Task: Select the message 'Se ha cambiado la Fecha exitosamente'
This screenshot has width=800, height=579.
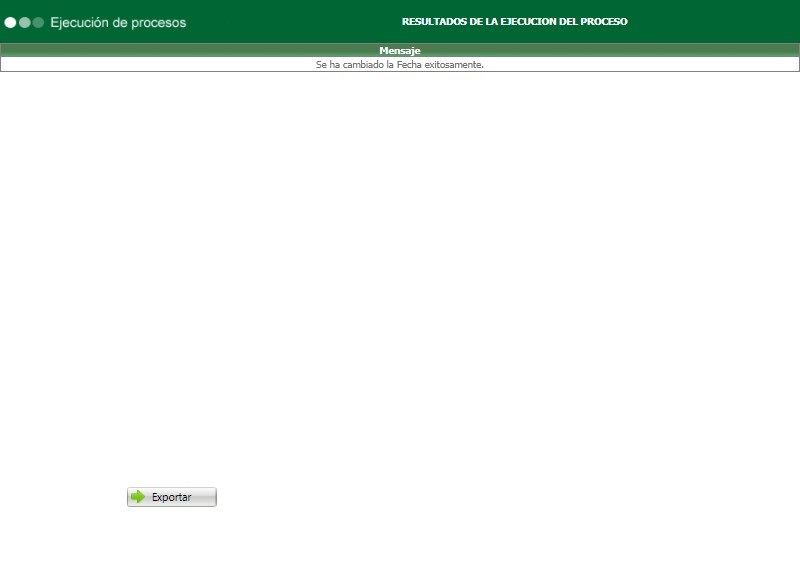Action: pyautogui.click(x=400, y=63)
